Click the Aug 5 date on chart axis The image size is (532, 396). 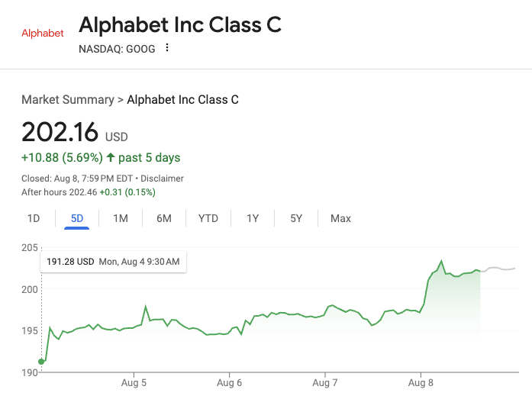134,383
